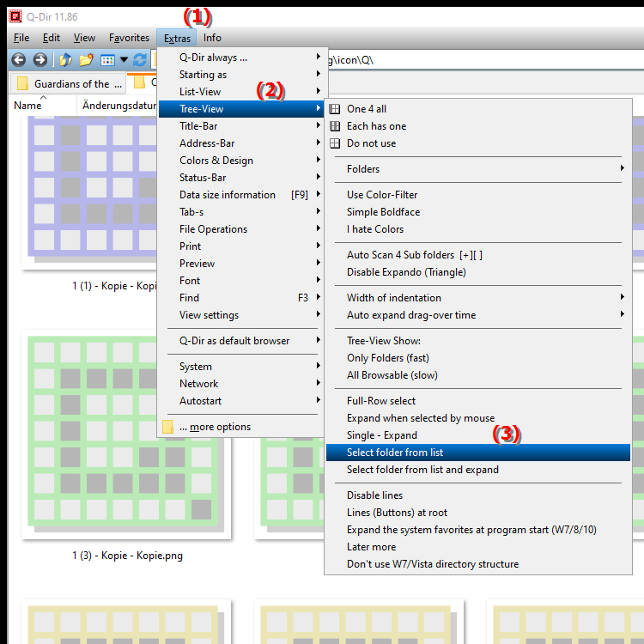Open the System submenu
This screenshot has width=644, height=644.
(242, 367)
